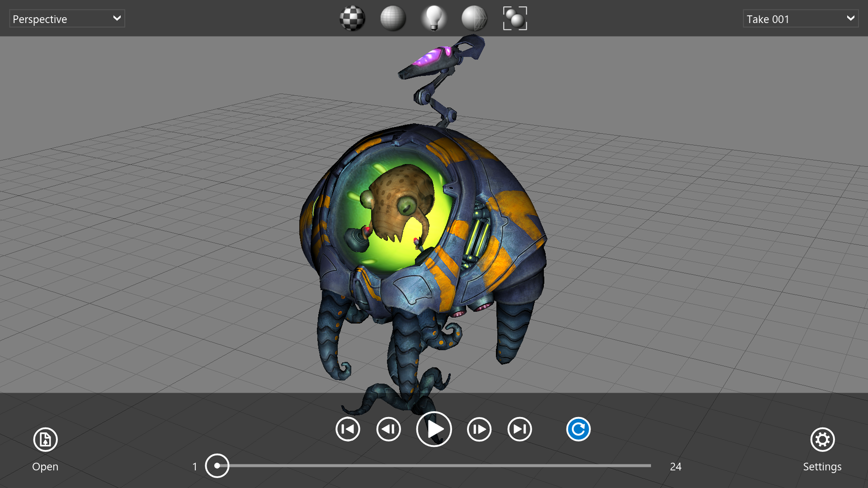Click the Open file icon
The image size is (868, 488).
pyautogui.click(x=45, y=439)
